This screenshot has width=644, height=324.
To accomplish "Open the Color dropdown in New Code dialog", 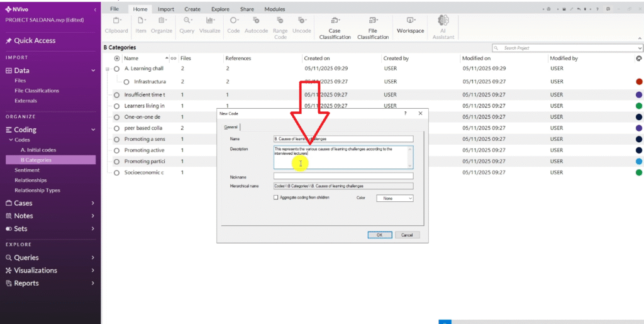I will [x=394, y=198].
